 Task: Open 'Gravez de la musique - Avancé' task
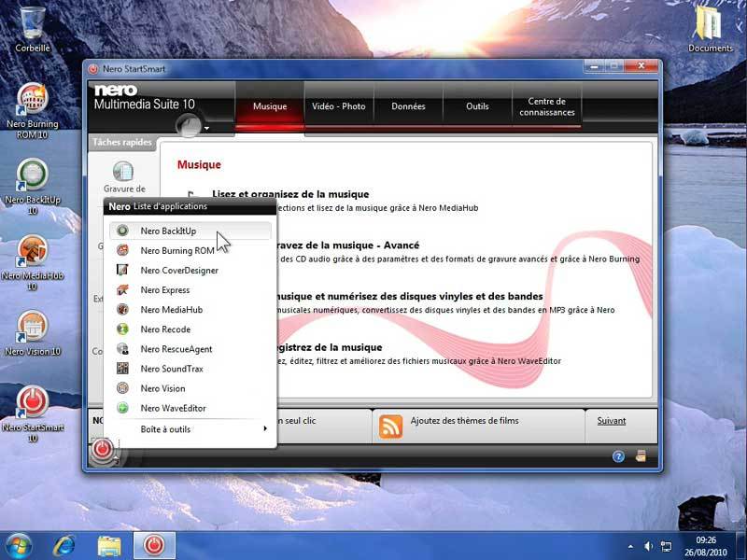click(x=347, y=245)
